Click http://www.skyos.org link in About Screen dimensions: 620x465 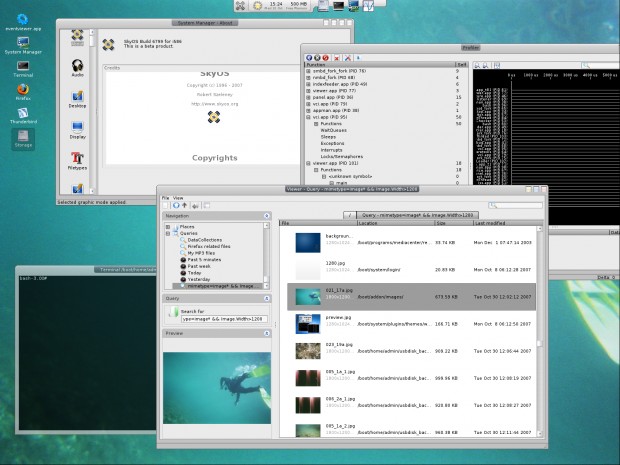215,104
